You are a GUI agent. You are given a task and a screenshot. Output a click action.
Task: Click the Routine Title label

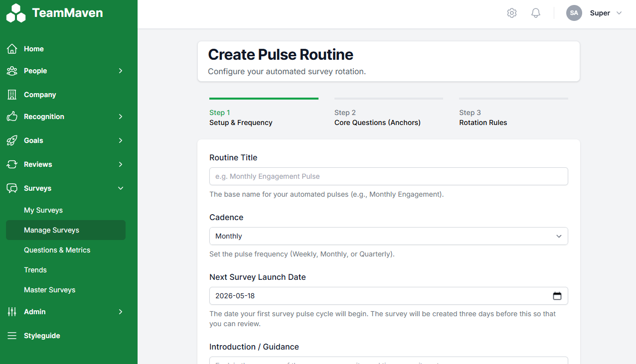pos(233,157)
